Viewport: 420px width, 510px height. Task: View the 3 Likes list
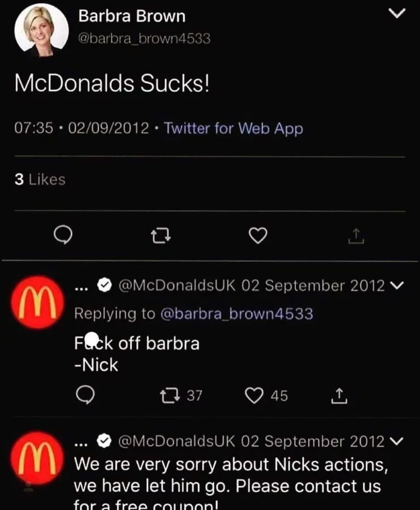click(40, 179)
